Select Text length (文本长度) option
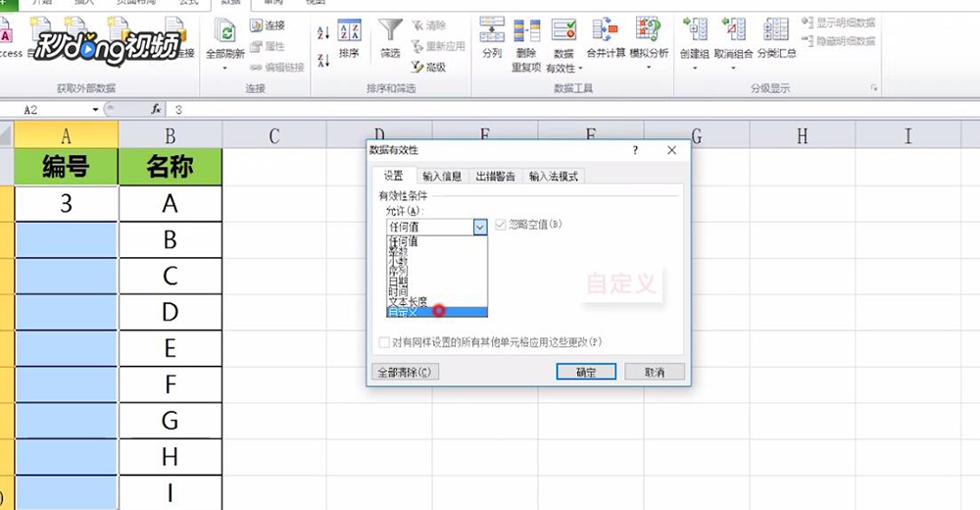The image size is (980, 510). 437,302
